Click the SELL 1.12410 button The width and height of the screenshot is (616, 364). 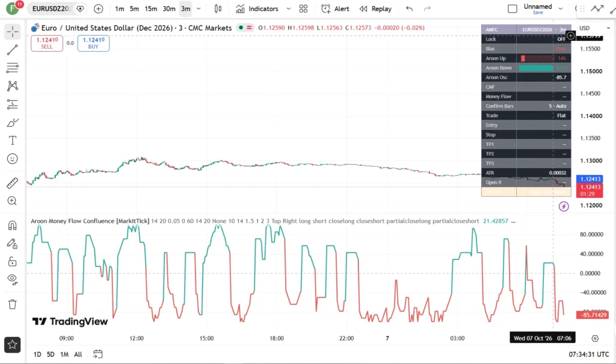click(x=47, y=43)
